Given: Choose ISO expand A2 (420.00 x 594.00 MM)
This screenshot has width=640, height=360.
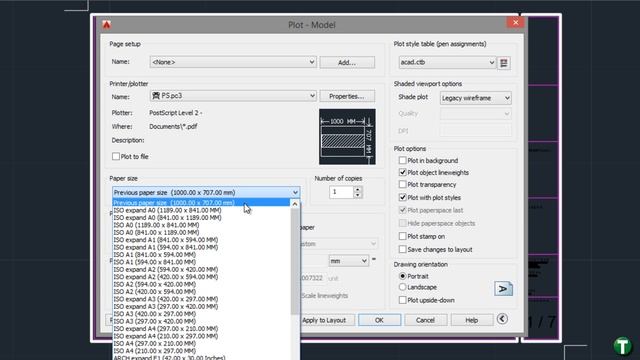Looking at the screenshot, I should coord(166,277).
